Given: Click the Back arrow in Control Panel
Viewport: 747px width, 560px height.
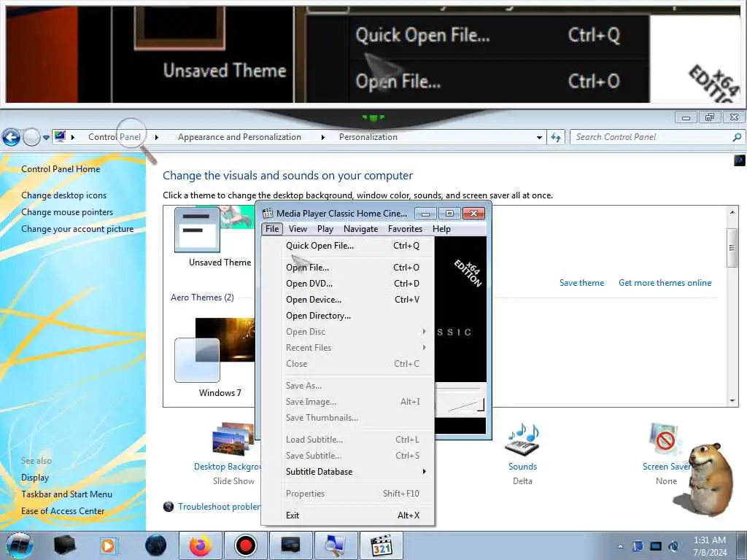Looking at the screenshot, I should pyautogui.click(x=11, y=138).
